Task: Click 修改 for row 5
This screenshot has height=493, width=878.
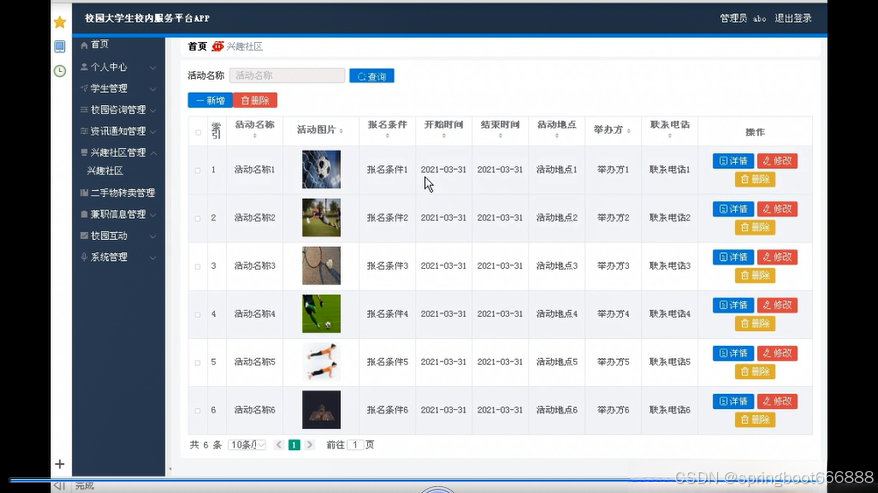Action: (777, 353)
